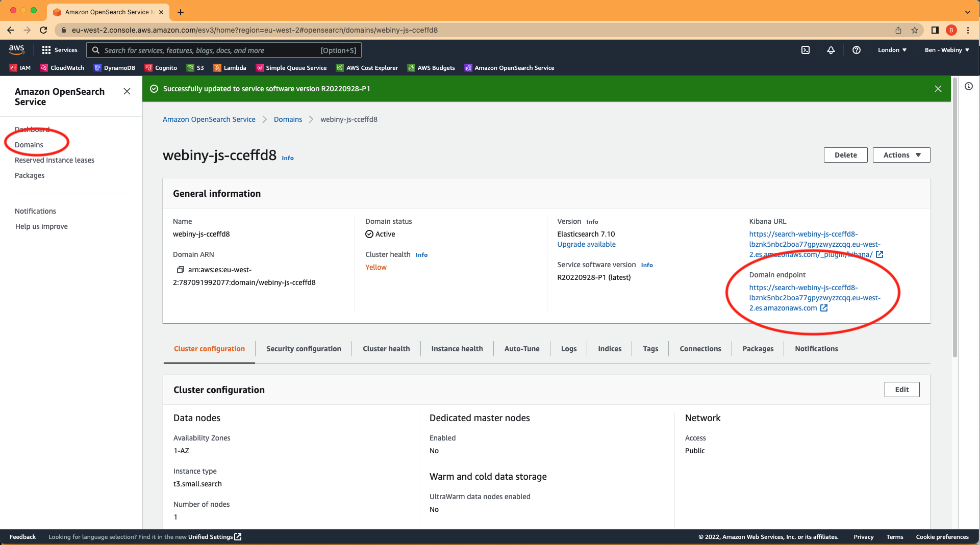Image resolution: width=980 pixels, height=545 pixels.
Task: Copy the Domain ARN using the copy icon
Action: pos(180,270)
